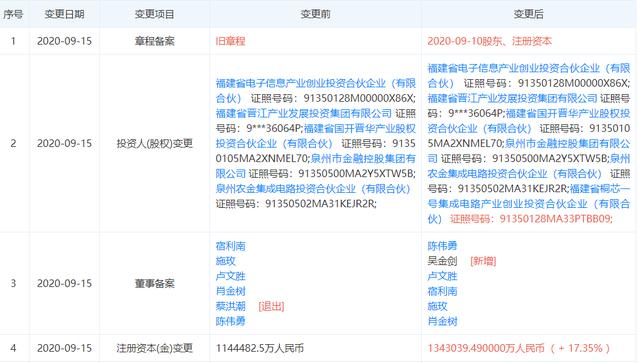This screenshot has width=640, height=363.
Task: Open 施玫 in the 变更前 column
Action: tap(225, 261)
